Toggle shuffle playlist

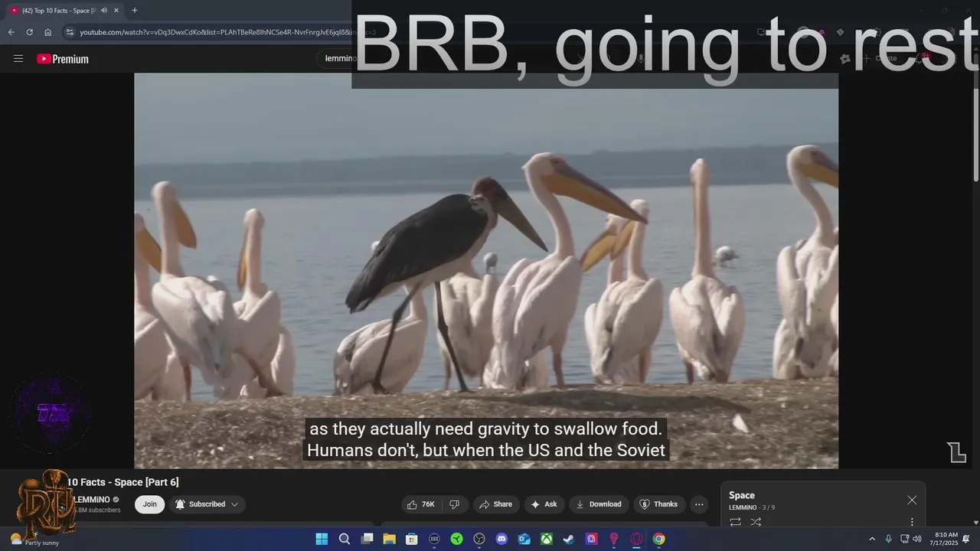point(756,522)
